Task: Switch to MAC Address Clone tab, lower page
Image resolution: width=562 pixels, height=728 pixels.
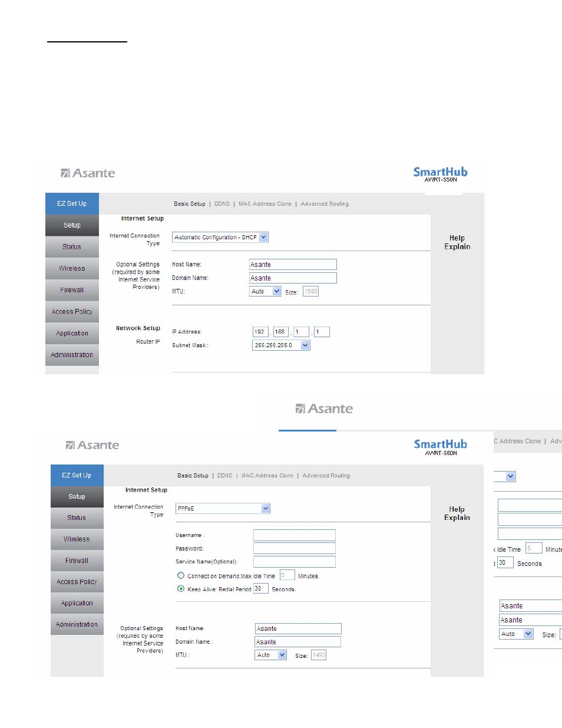Action: point(267,476)
